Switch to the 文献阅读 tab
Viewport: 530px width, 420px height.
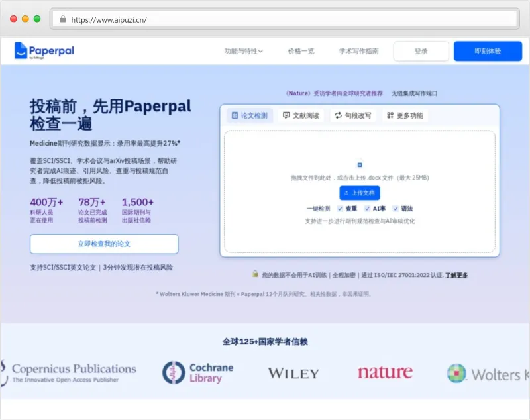(301, 115)
